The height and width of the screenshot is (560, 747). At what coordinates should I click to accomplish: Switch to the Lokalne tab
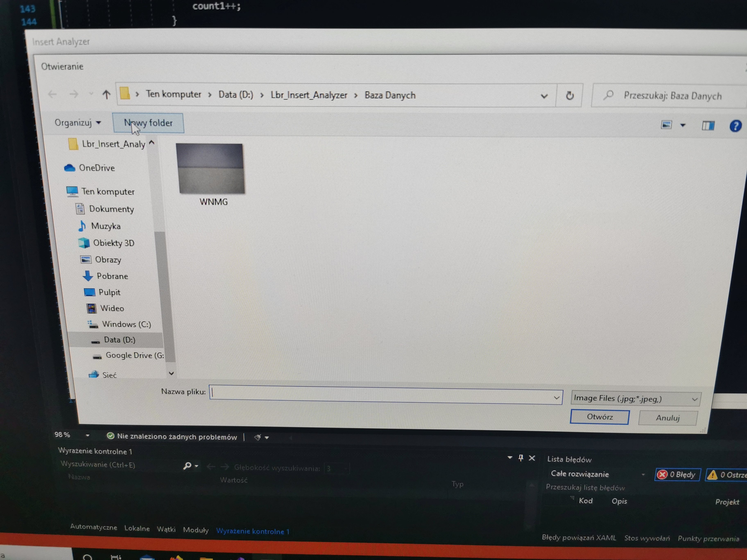[x=137, y=528]
